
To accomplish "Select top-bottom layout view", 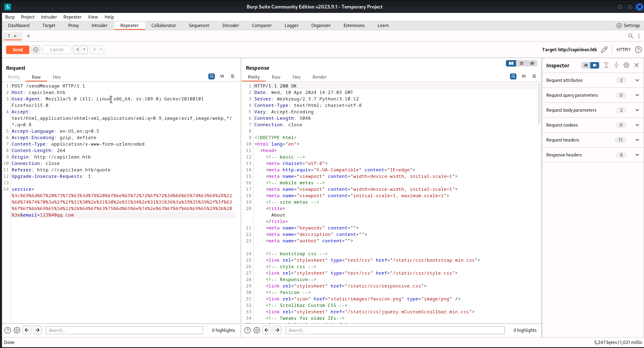I will coord(522,63).
